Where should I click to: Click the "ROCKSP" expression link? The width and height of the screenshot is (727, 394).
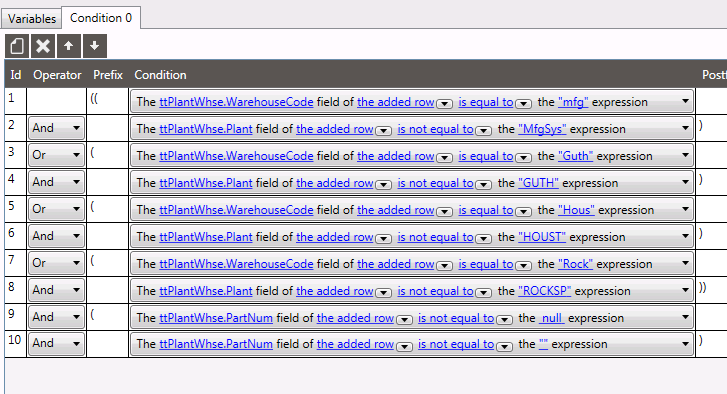click(545, 291)
